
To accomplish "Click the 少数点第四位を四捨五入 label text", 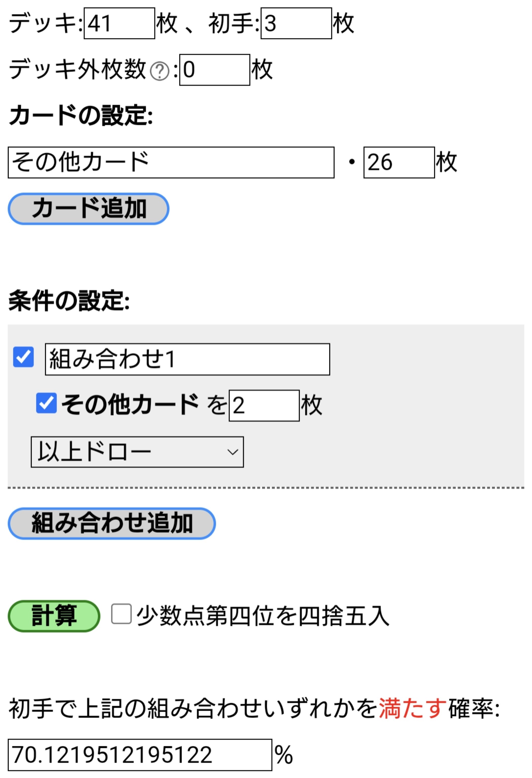I will click(263, 616).
